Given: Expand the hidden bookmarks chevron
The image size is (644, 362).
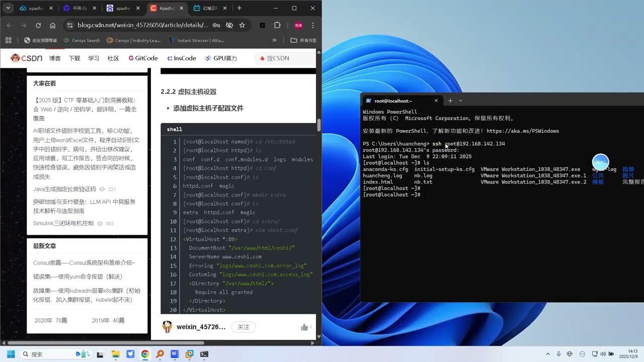Looking at the screenshot, I should pos(274,40).
